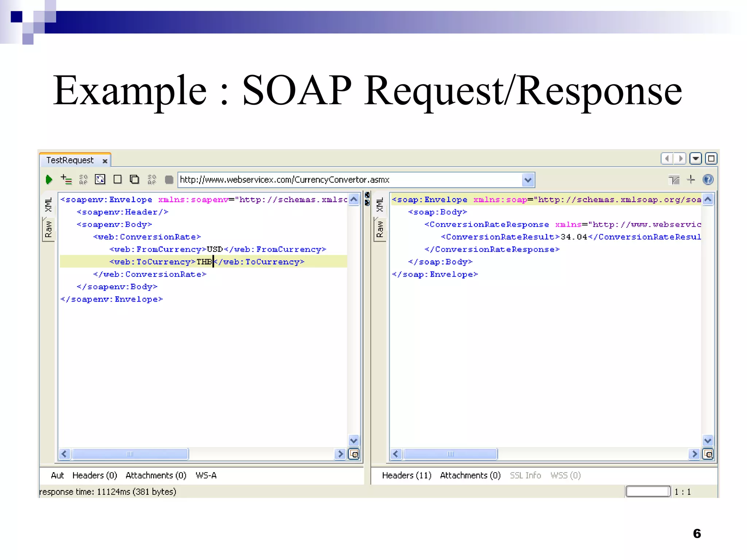Click the opening soap:Body tag in response
Image resolution: width=747 pixels, height=560 pixels.
(x=437, y=212)
